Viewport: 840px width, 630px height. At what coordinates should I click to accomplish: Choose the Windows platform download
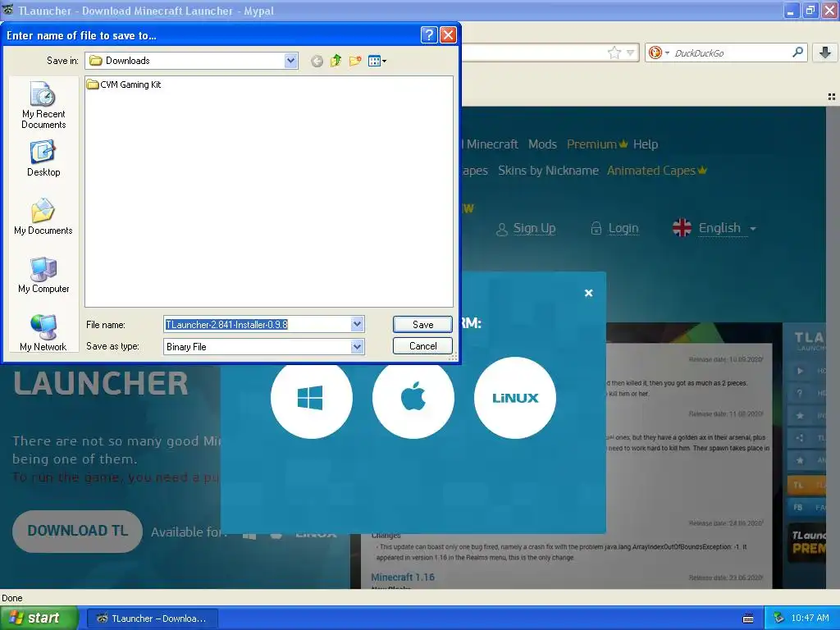(311, 398)
